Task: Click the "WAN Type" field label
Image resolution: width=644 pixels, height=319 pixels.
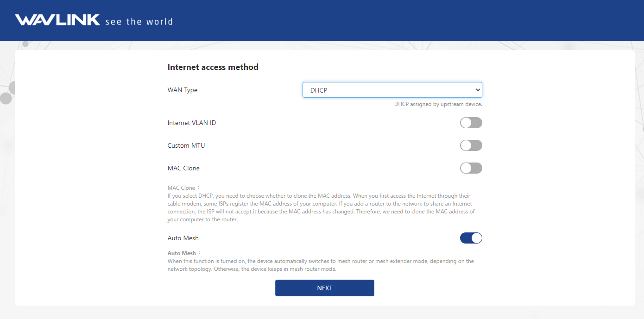Action: 182,90
